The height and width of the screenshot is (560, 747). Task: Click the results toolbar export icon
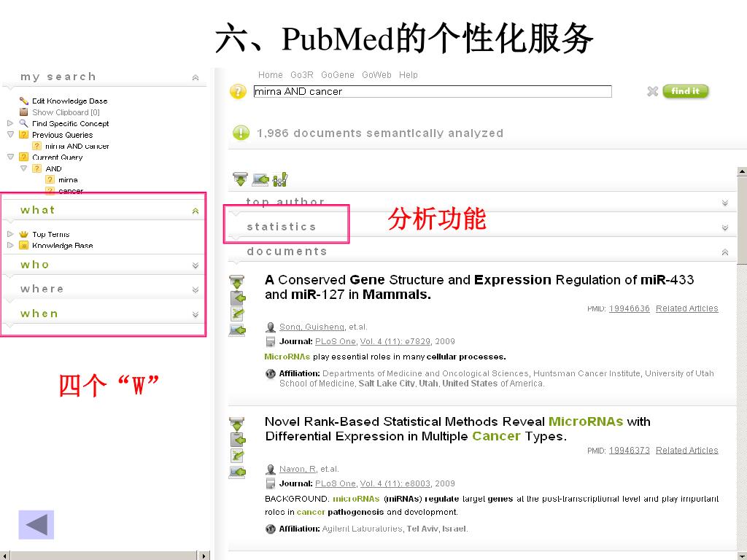point(260,180)
